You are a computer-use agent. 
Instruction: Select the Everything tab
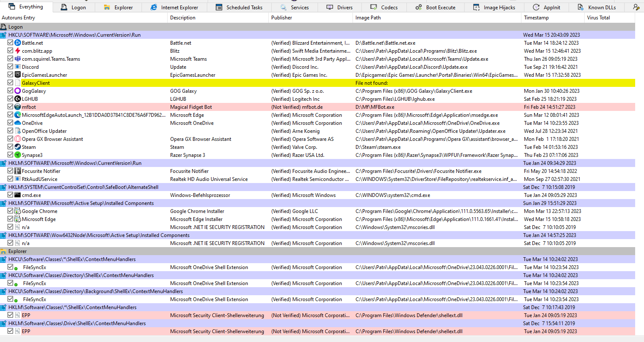(26, 7)
